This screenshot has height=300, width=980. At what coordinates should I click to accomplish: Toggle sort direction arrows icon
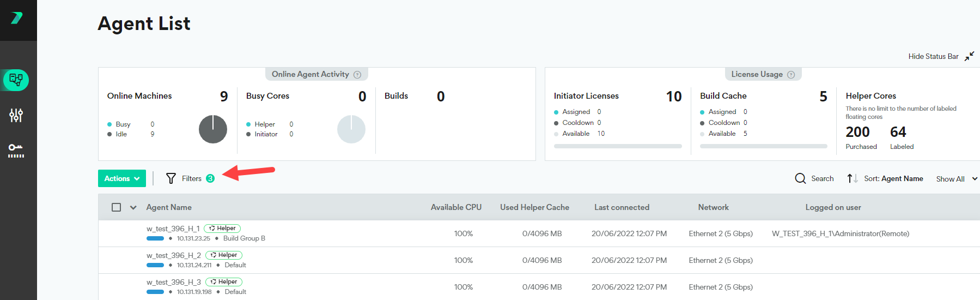[x=853, y=178]
